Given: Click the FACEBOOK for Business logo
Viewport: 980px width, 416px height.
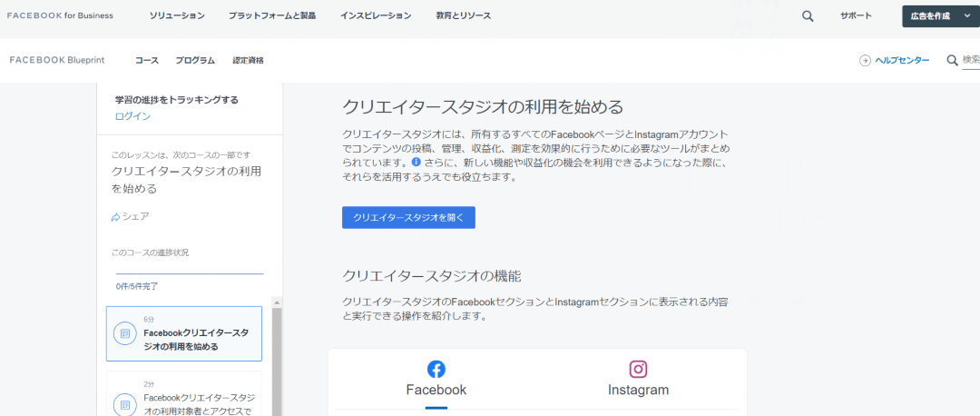Looking at the screenshot, I should (x=60, y=15).
